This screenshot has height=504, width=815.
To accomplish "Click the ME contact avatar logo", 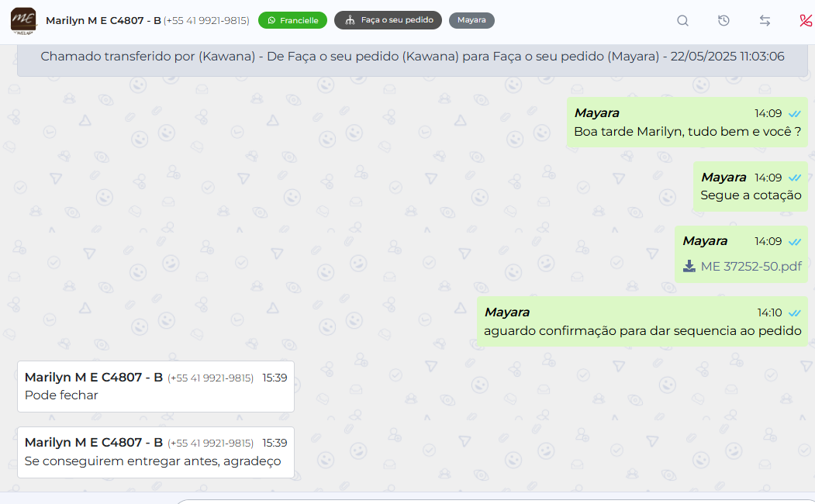I will 23,20.
